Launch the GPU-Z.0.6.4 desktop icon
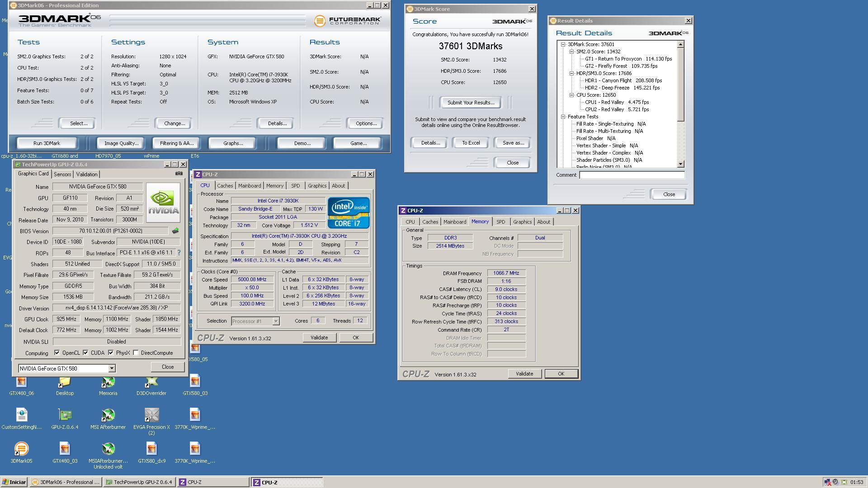Viewport: 868px width, 488px height. click(x=65, y=419)
